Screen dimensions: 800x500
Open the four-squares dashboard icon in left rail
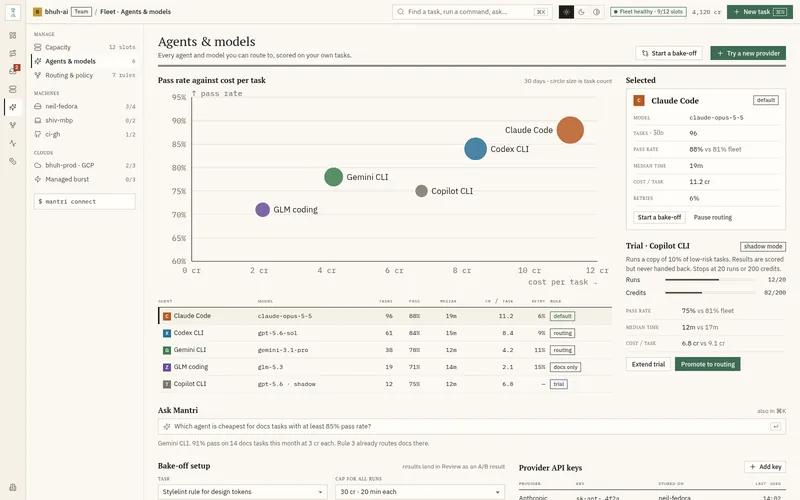tap(13, 35)
